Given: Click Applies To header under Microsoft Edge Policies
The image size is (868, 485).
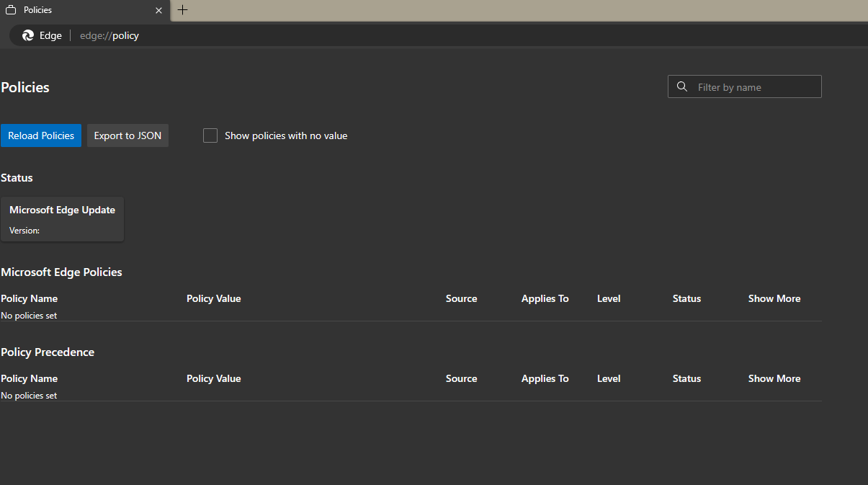Looking at the screenshot, I should pos(545,298).
